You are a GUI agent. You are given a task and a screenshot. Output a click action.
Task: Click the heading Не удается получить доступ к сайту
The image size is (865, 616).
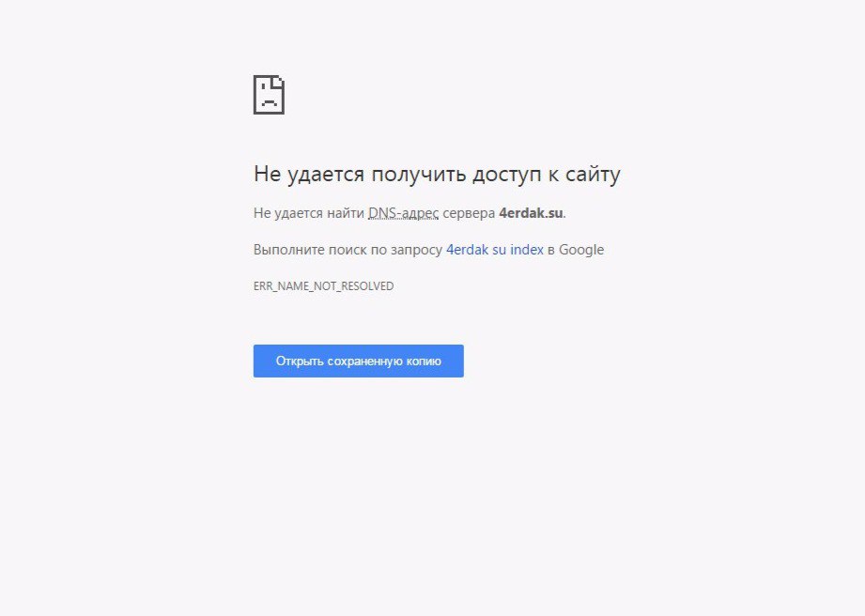pyautogui.click(x=437, y=175)
